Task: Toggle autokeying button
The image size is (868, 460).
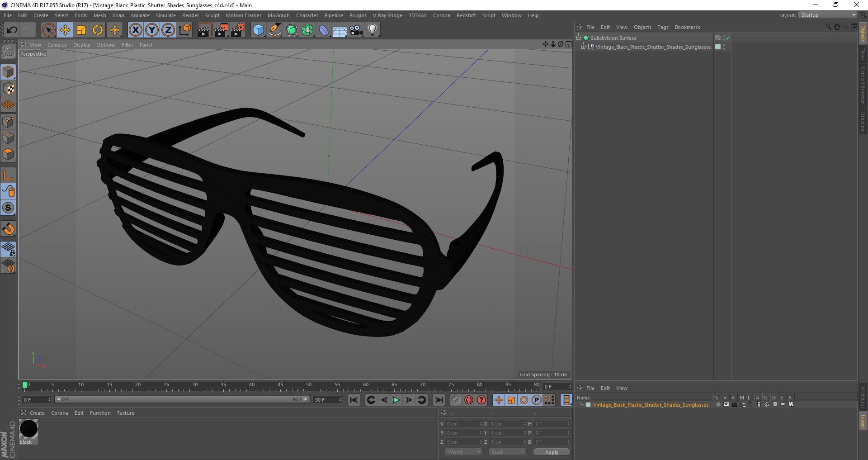Action: [x=469, y=400]
